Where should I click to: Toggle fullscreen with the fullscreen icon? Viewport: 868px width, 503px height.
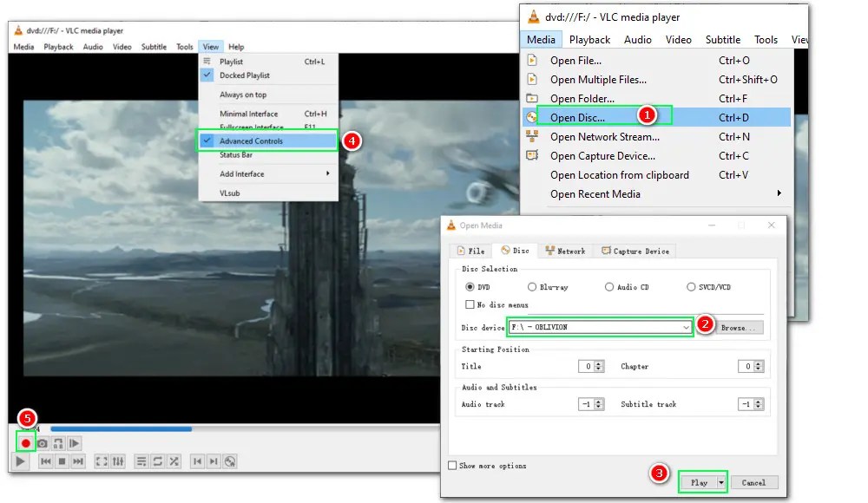(x=102, y=461)
